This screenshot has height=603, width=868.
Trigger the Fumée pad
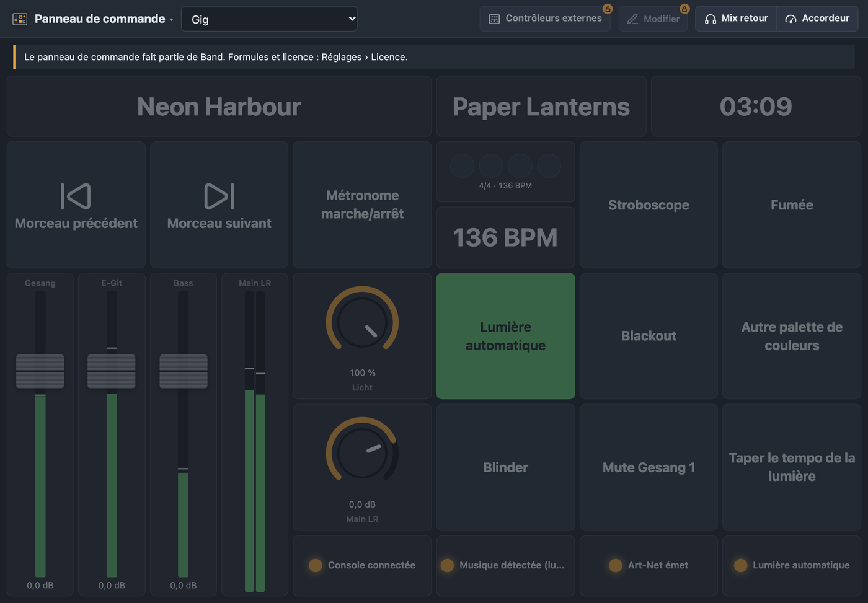(792, 205)
